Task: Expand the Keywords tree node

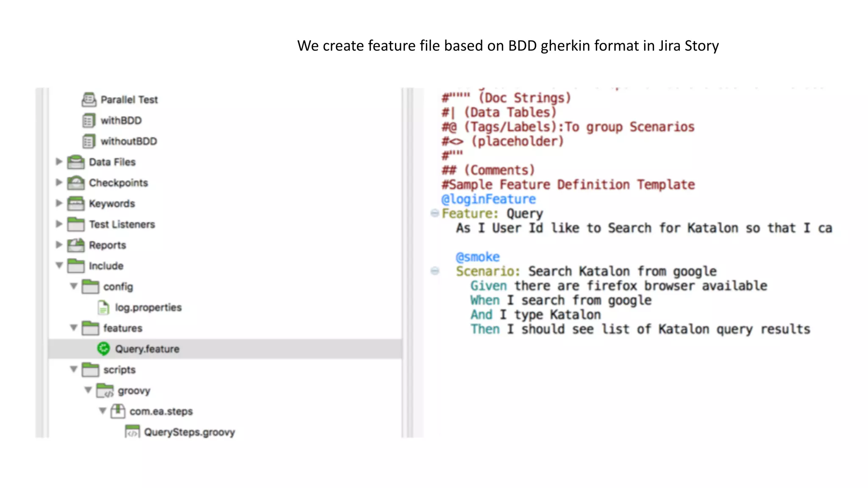Action: tap(59, 203)
